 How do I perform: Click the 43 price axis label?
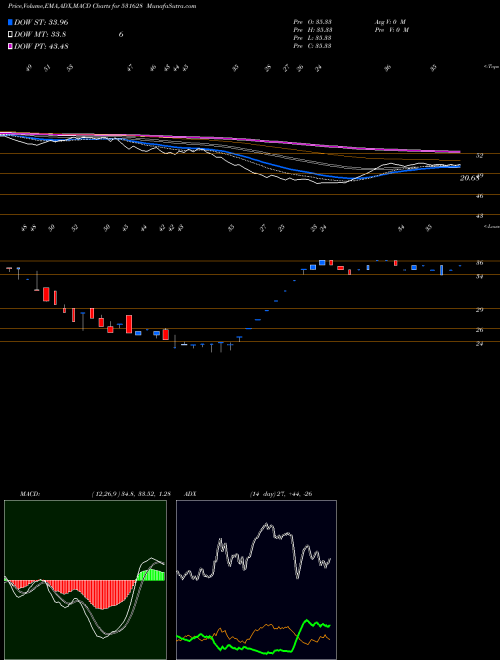(x=479, y=216)
